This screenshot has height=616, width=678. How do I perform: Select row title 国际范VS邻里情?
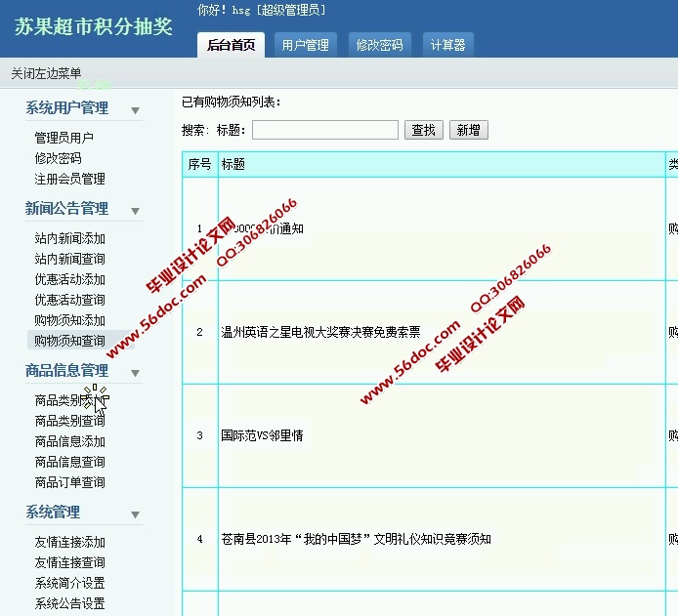(262, 435)
